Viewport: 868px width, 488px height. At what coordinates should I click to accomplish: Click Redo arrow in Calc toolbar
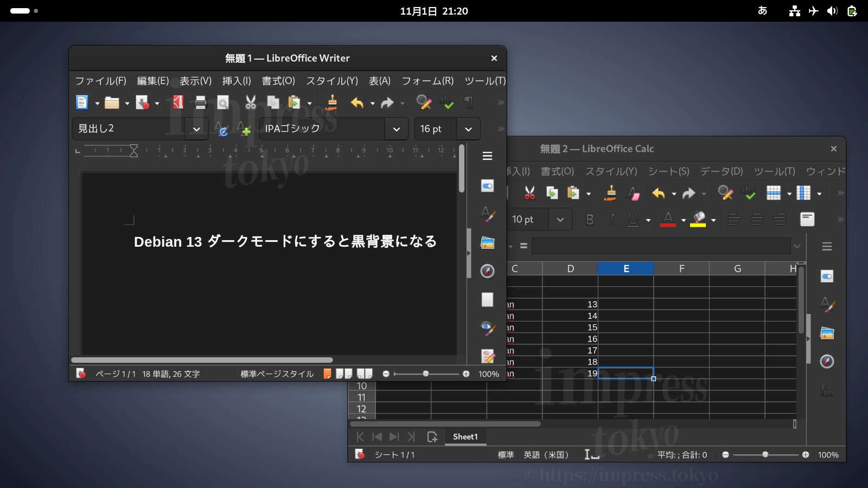689,193
